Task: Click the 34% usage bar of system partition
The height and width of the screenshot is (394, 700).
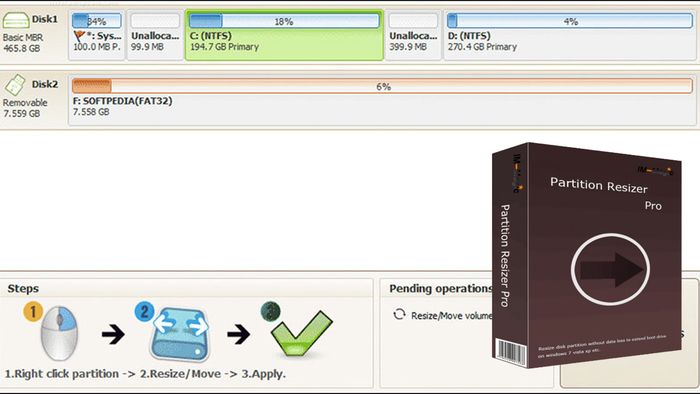Action: pyautogui.click(x=96, y=21)
